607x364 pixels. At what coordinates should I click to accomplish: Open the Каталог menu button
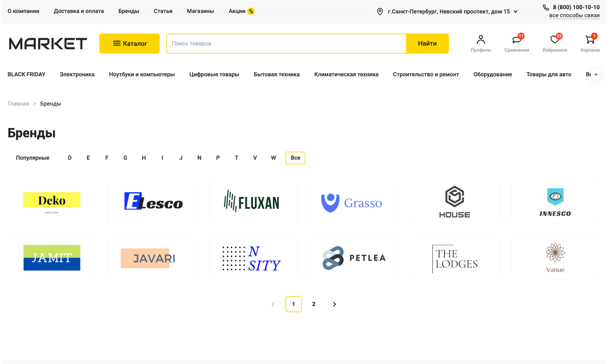pos(129,44)
